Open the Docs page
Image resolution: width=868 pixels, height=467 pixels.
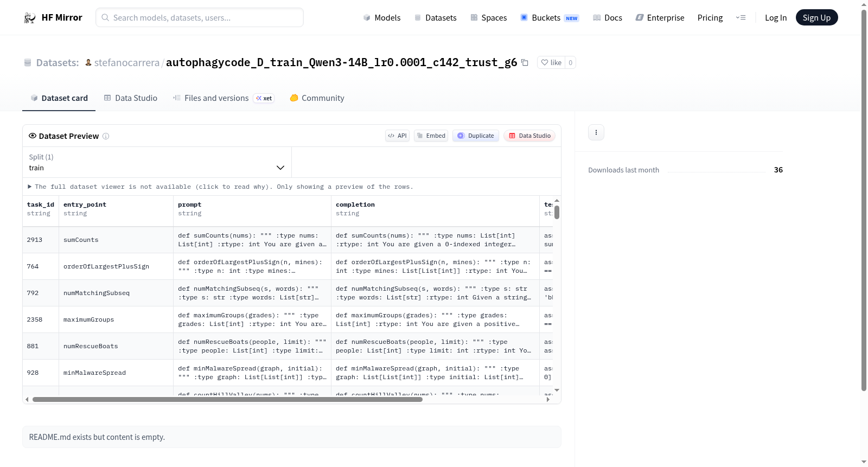pyautogui.click(x=608, y=18)
